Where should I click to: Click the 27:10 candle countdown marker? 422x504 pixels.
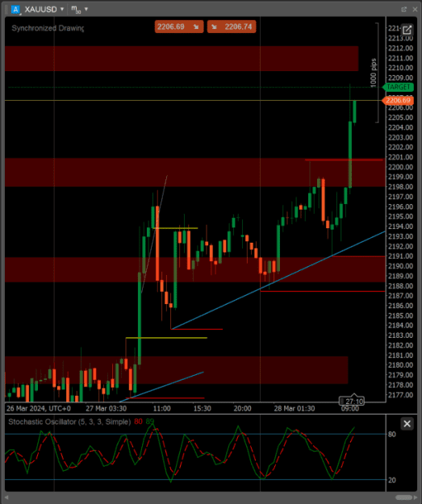pos(352,401)
